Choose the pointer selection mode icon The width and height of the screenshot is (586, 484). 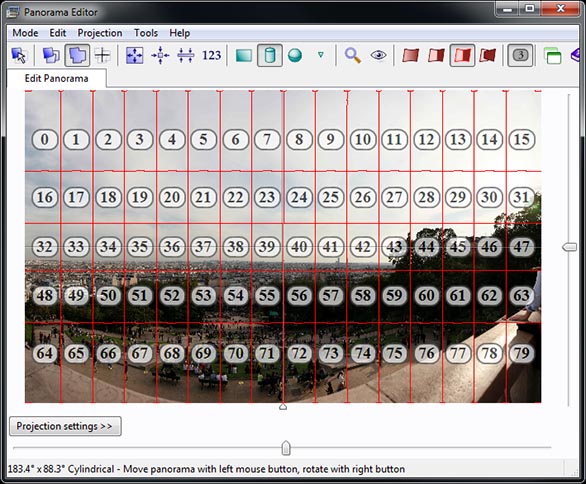tap(19, 55)
